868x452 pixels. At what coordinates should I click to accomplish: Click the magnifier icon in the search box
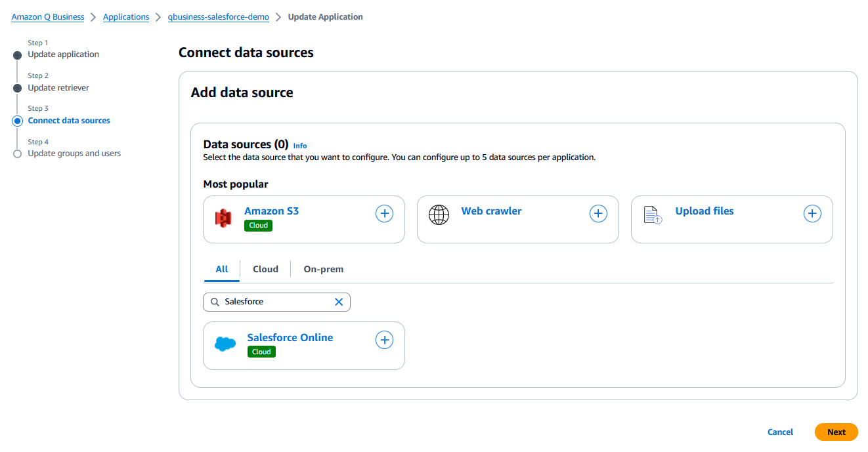(x=215, y=301)
